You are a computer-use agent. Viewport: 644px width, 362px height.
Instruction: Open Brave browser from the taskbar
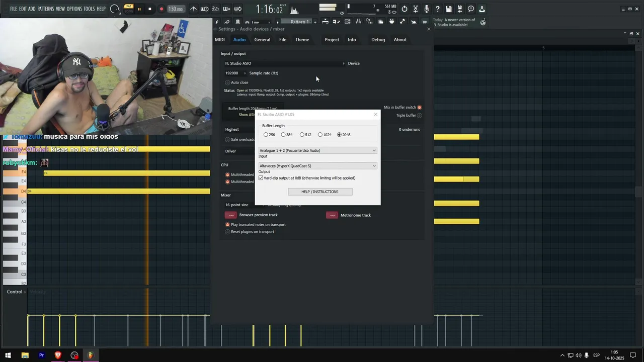(58, 355)
